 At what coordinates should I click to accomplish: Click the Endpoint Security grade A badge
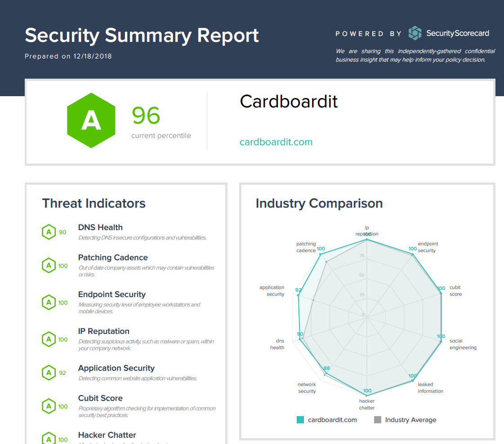pos(49,302)
